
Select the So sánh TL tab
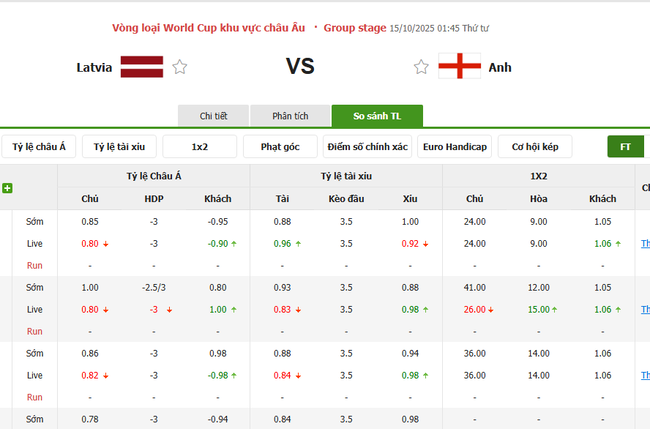[x=377, y=116]
